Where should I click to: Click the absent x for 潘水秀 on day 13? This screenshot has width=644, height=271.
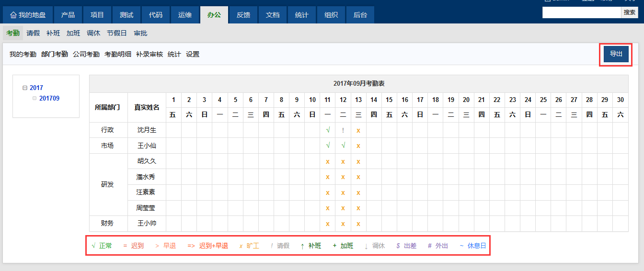pos(358,177)
